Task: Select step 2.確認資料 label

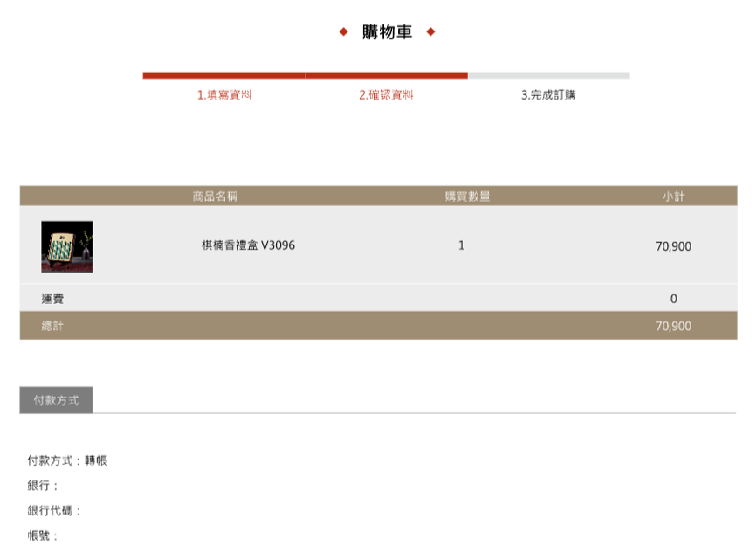Action: 386,95
